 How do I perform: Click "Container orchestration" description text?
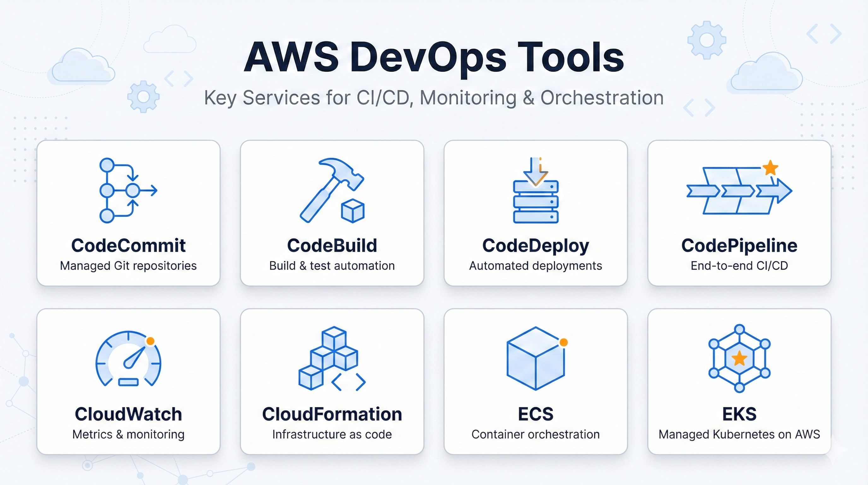(x=536, y=434)
